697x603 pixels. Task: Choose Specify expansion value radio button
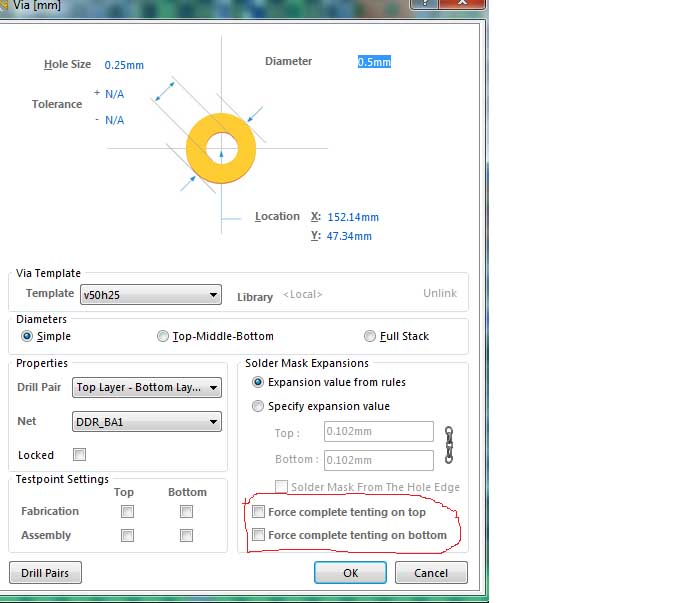pyautogui.click(x=259, y=406)
